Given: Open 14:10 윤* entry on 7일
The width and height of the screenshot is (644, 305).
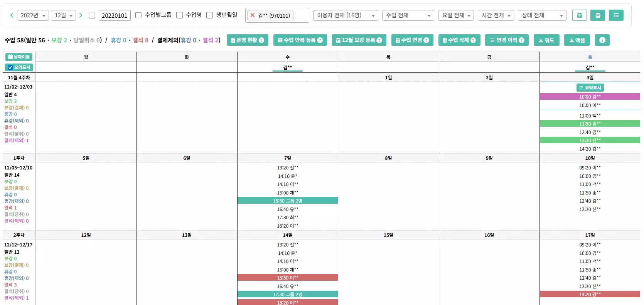Looking at the screenshot, I should [x=288, y=176].
